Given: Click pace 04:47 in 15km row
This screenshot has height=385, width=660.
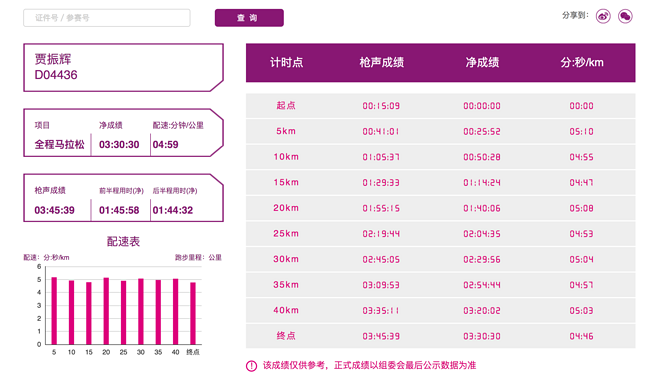Looking at the screenshot, I should point(582,183).
